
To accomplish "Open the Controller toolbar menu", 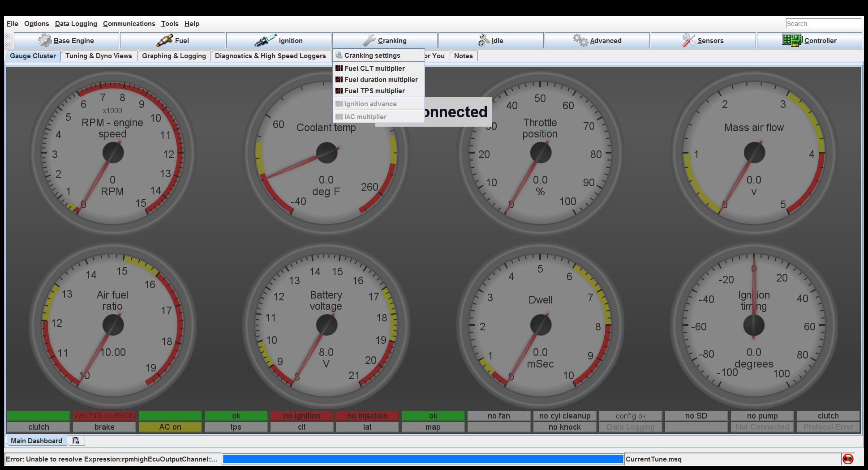I will 809,40.
